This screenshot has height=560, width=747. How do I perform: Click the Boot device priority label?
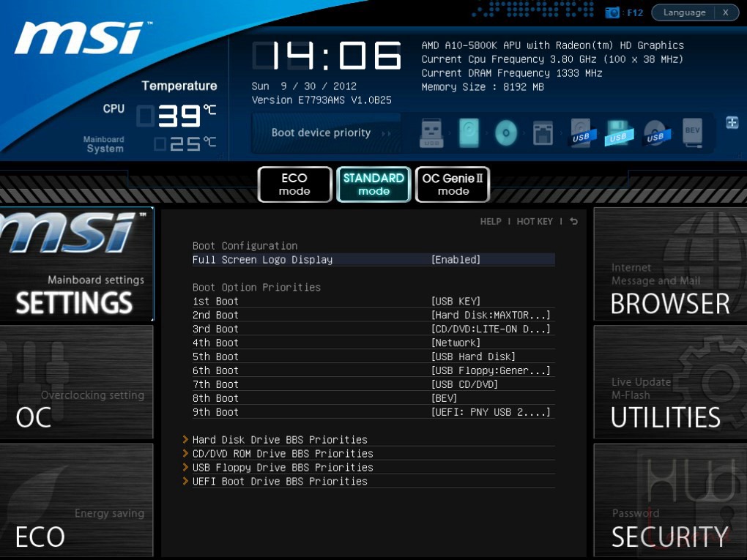click(x=321, y=132)
